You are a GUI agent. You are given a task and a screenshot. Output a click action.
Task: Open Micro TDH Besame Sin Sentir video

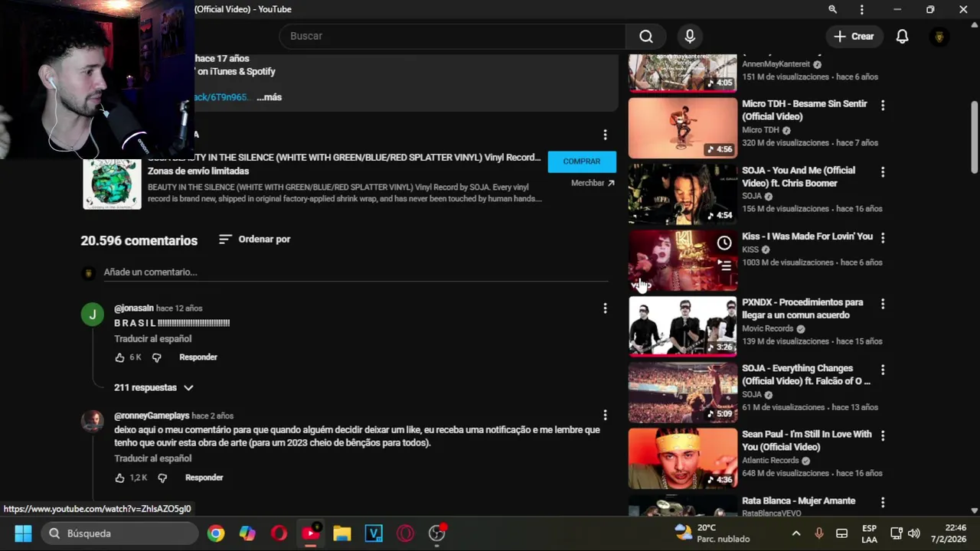683,128
